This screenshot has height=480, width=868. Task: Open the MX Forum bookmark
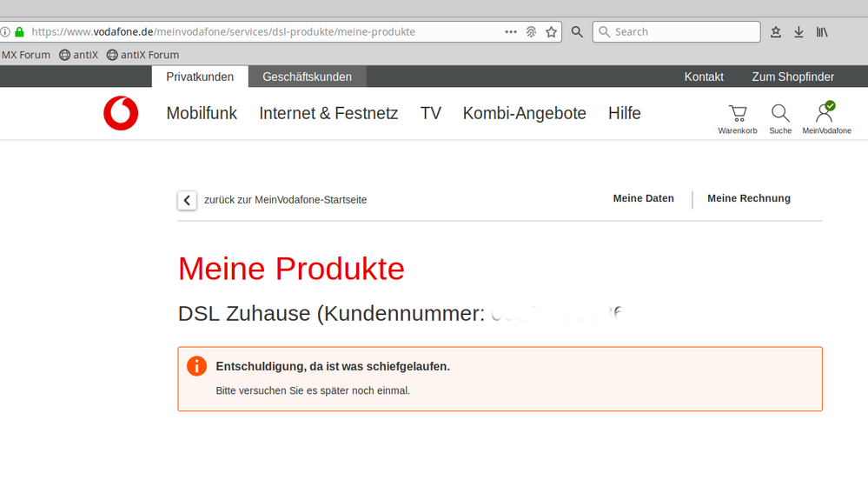(25, 55)
